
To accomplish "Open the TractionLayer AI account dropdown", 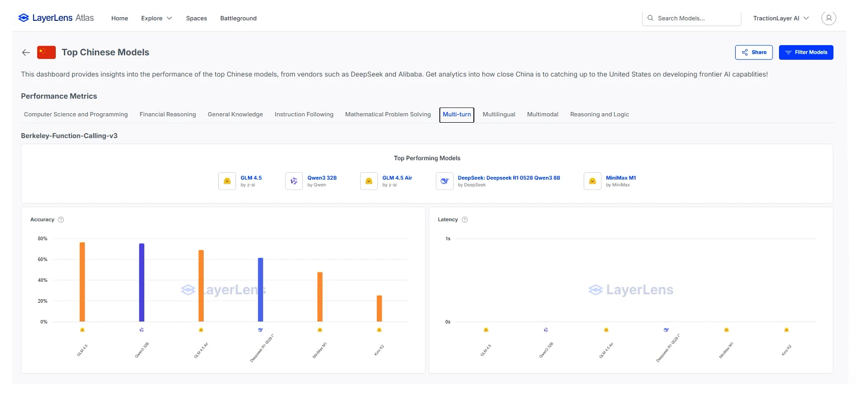I will point(781,18).
